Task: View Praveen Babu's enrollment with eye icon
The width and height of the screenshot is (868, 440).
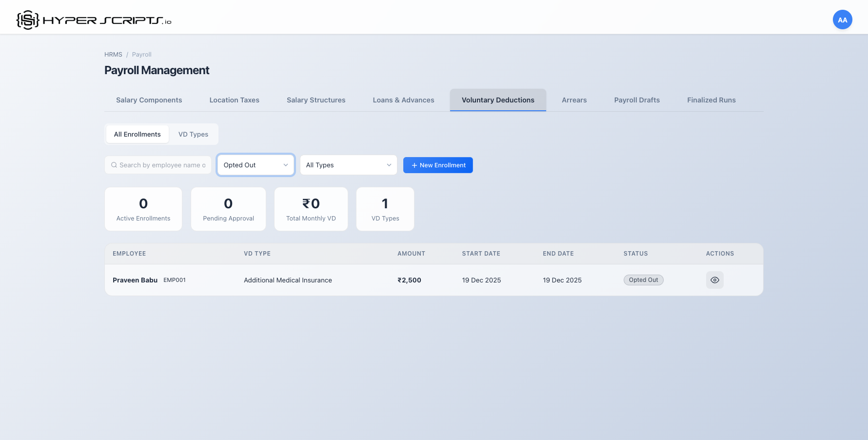Action: 714,280
